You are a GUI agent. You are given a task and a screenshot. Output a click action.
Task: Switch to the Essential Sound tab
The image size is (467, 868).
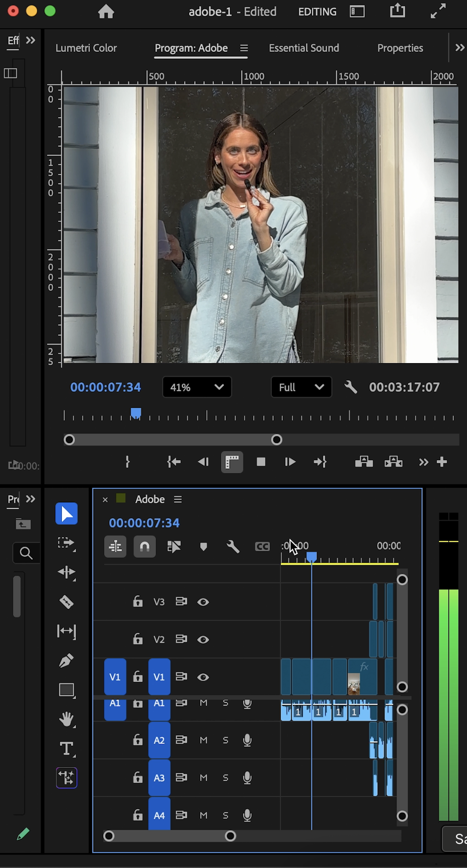point(304,48)
